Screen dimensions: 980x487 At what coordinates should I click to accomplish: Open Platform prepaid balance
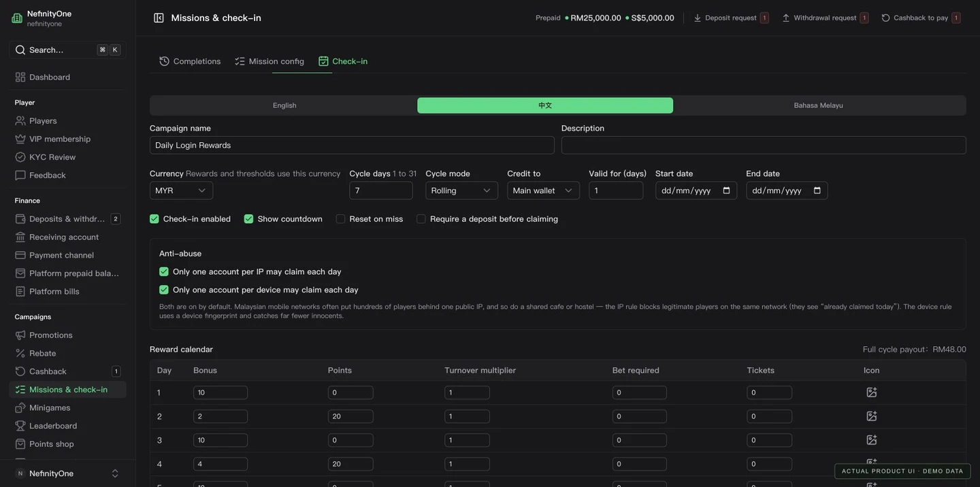coord(68,273)
